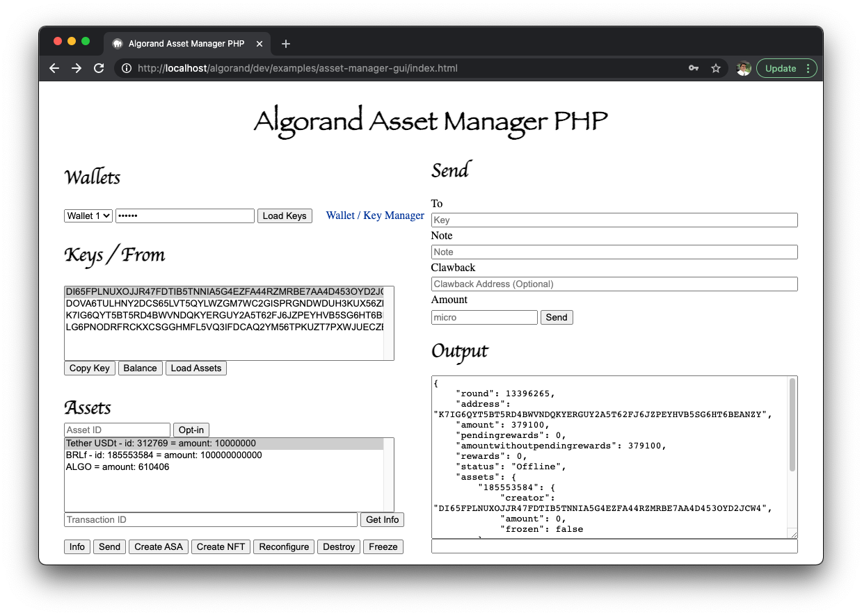The width and height of the screenshot is (862, 616).
Task: Select the Algorand Asset Manager PHP tab
Action: point(187,43)
